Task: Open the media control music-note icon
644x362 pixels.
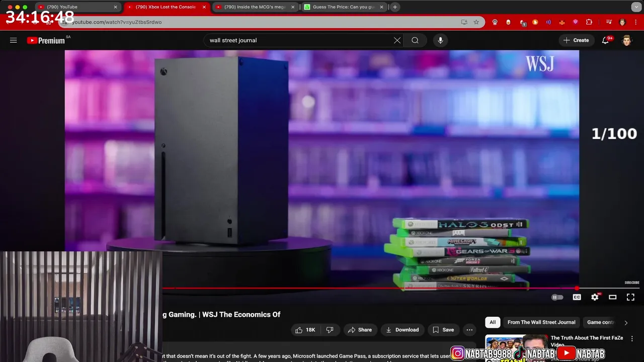Action: point(609,22)
